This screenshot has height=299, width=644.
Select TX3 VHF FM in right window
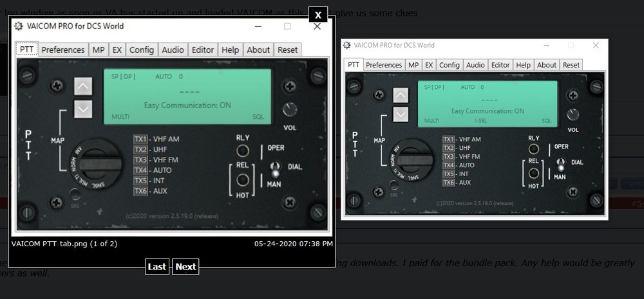[x=461, y=157]
